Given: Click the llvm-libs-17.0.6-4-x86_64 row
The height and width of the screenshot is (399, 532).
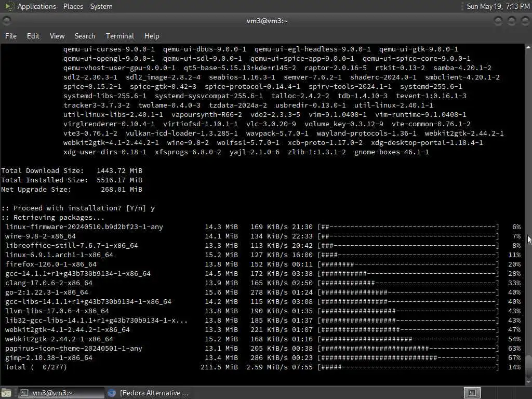Looking at the screenshot, I should click(262, 311).
